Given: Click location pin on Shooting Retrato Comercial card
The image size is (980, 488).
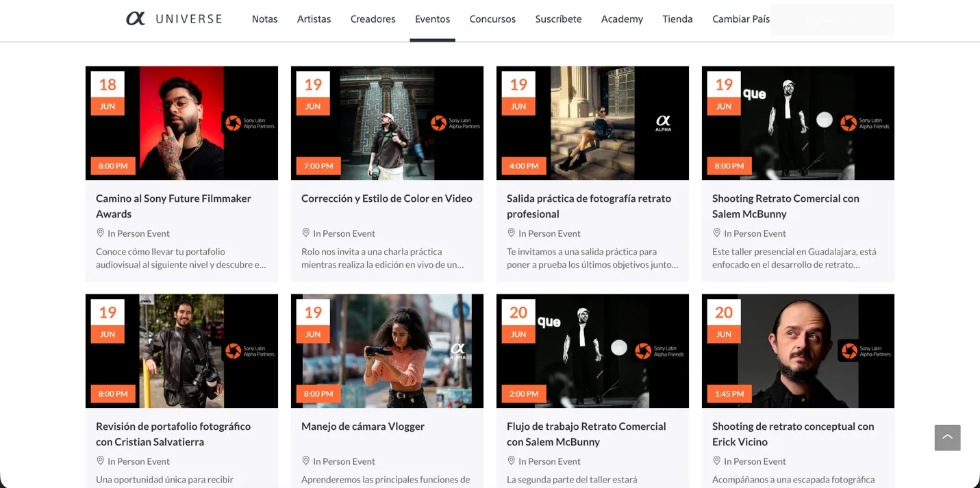Looking at the screenshot, I should click(716, 233).
